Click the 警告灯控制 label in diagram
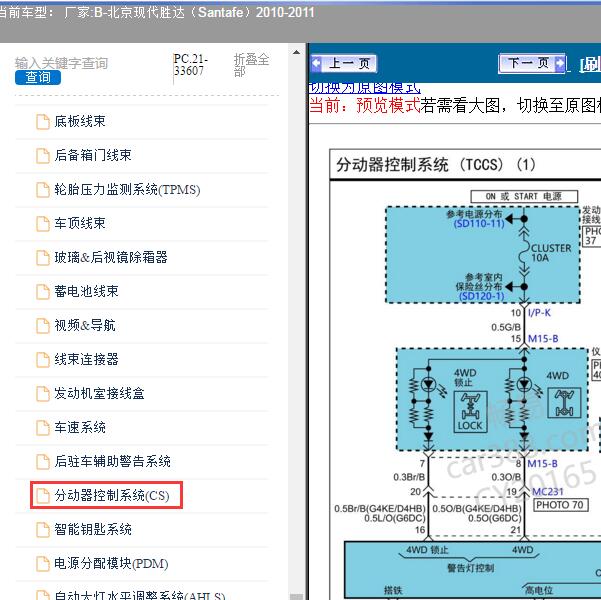 [x=470, y=568]
